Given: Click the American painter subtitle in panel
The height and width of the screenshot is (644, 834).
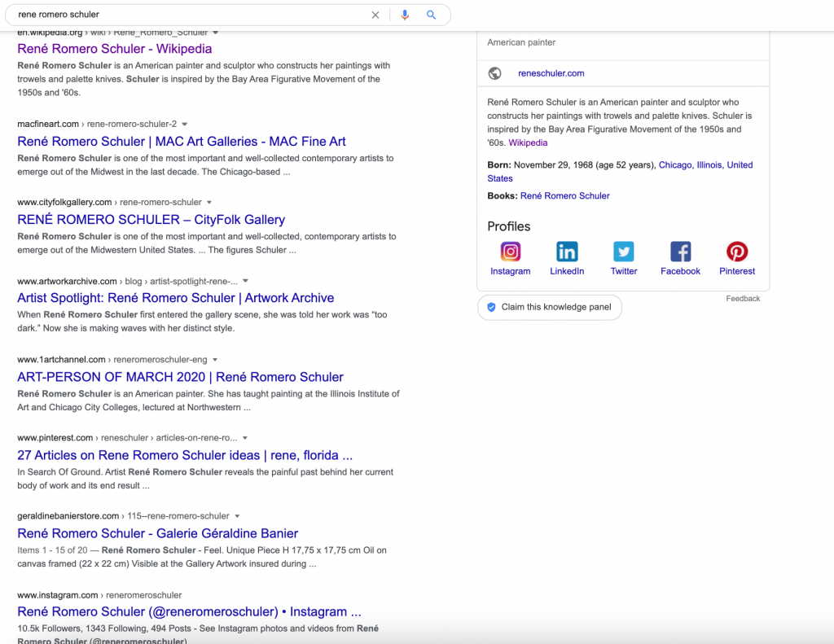Looking at the screenshot, I should [x=521, y=42].
